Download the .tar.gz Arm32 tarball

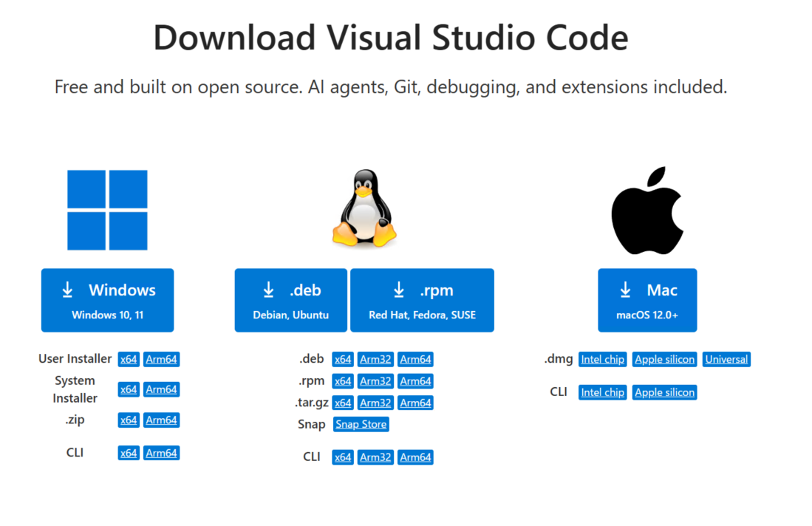(x=375, y=403)
